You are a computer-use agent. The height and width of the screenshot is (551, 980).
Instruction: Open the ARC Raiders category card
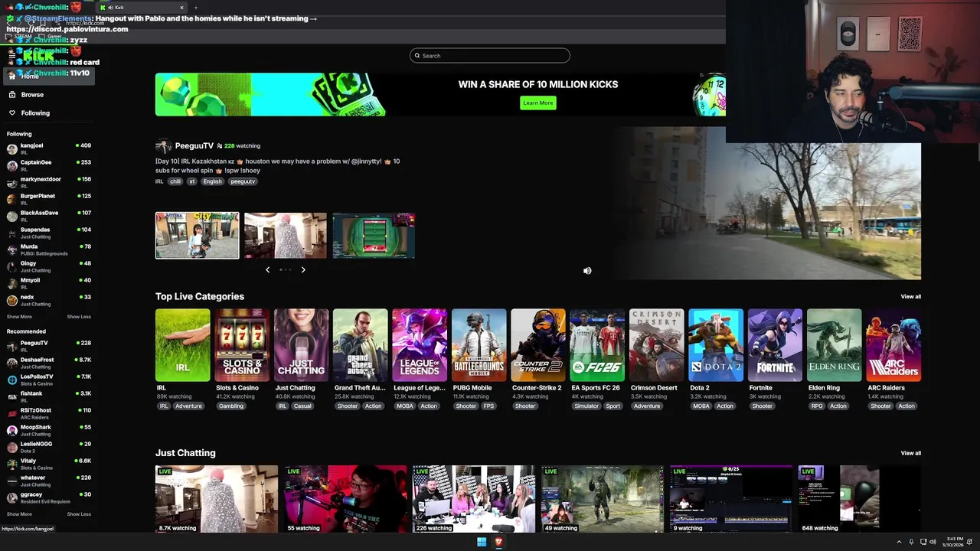coord(893,345)
